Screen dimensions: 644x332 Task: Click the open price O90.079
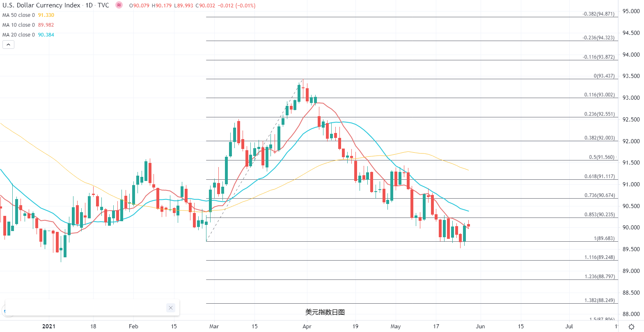pos(139,6)
